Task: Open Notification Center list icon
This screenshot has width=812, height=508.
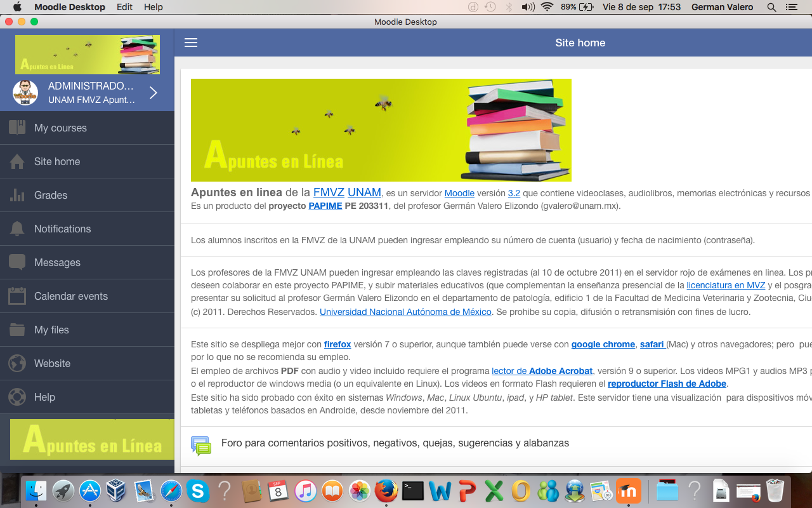Action: [791, 7]
